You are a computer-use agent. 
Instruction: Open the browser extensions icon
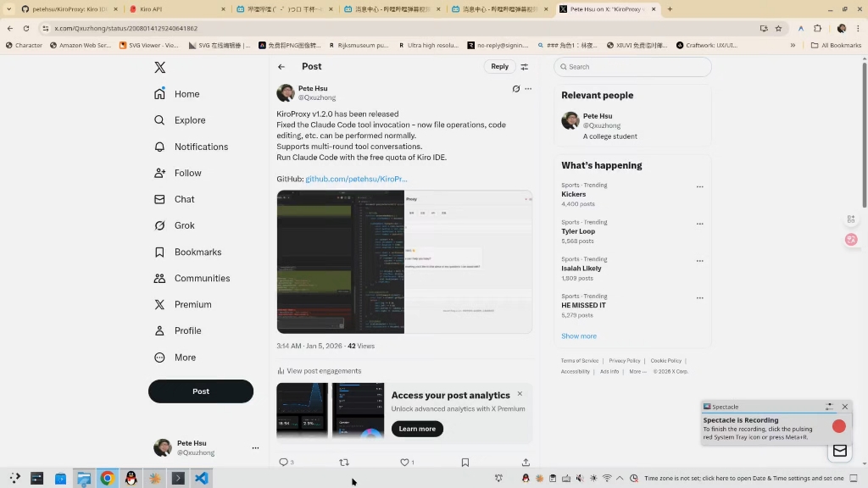(x=818, y=28)
